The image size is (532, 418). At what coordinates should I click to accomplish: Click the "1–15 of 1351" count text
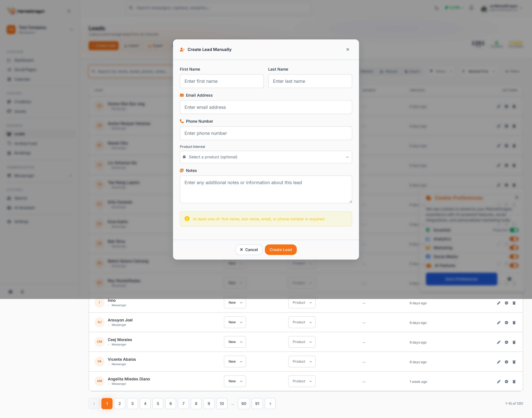click(514, 404)
